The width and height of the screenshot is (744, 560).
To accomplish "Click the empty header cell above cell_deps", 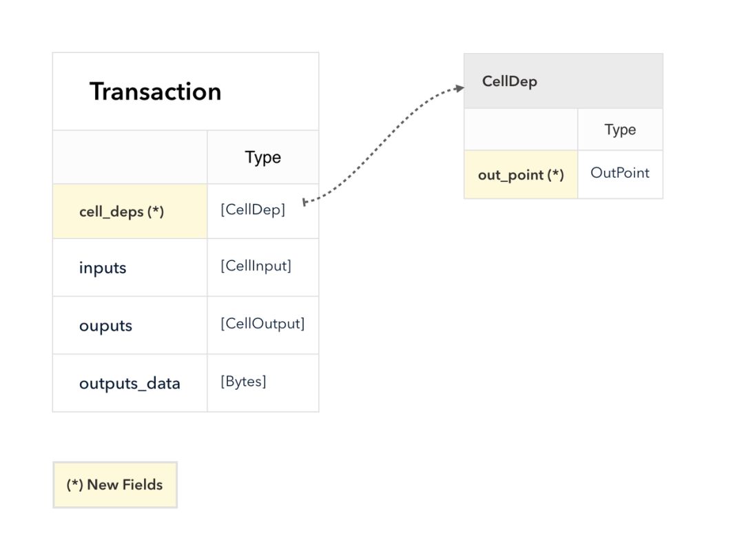I will (130, 157).
